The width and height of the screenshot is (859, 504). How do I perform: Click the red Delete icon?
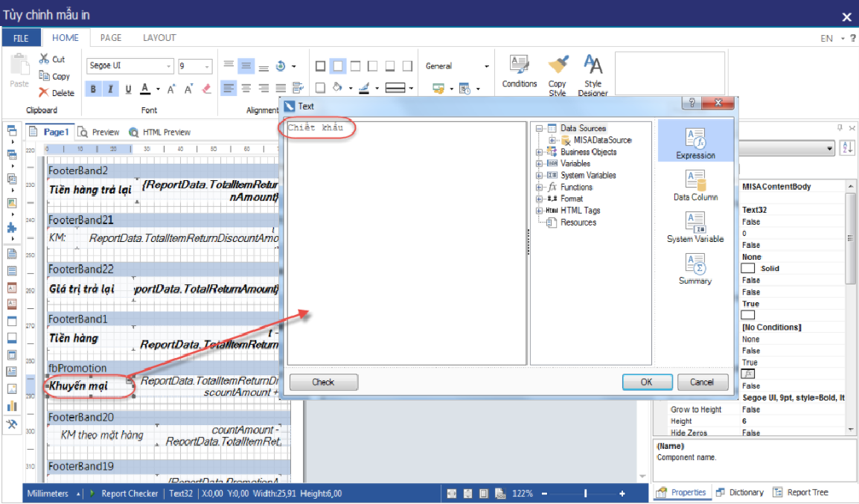44,92
